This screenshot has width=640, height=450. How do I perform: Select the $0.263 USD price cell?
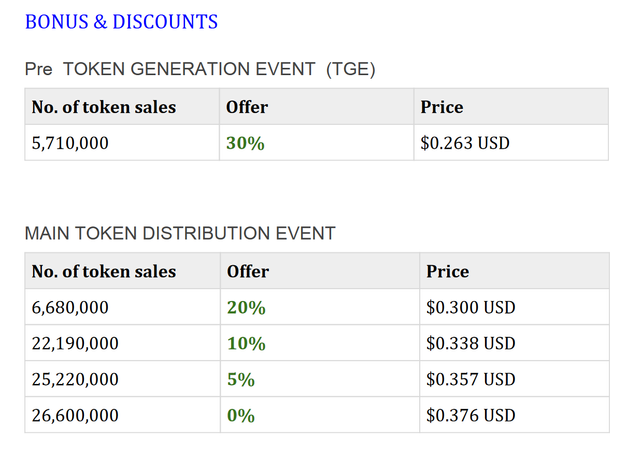point(466,143)
